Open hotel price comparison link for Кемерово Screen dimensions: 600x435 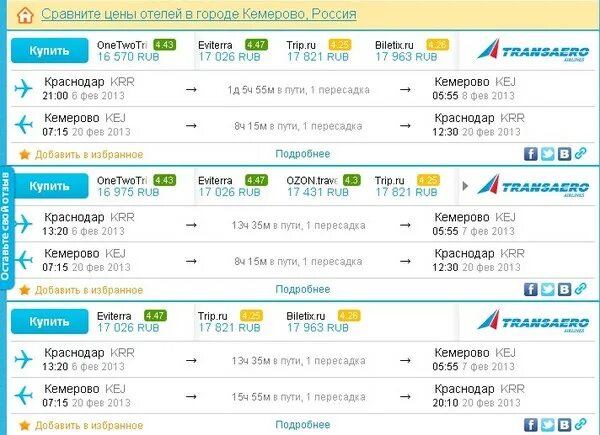pos(199,14)
